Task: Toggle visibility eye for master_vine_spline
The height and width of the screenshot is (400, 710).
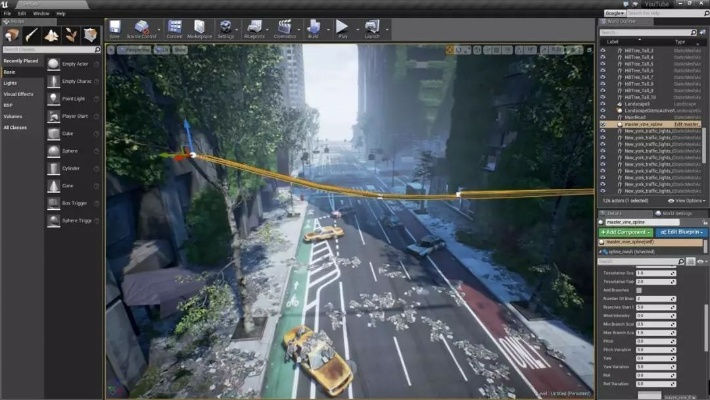Action: [x=603, y=124]
